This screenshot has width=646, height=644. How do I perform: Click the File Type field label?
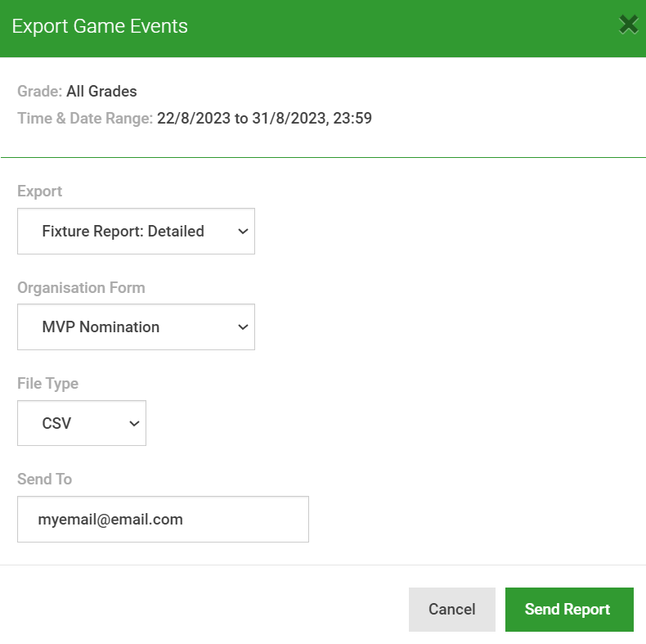pyautogui.click(x=47, y=384)
